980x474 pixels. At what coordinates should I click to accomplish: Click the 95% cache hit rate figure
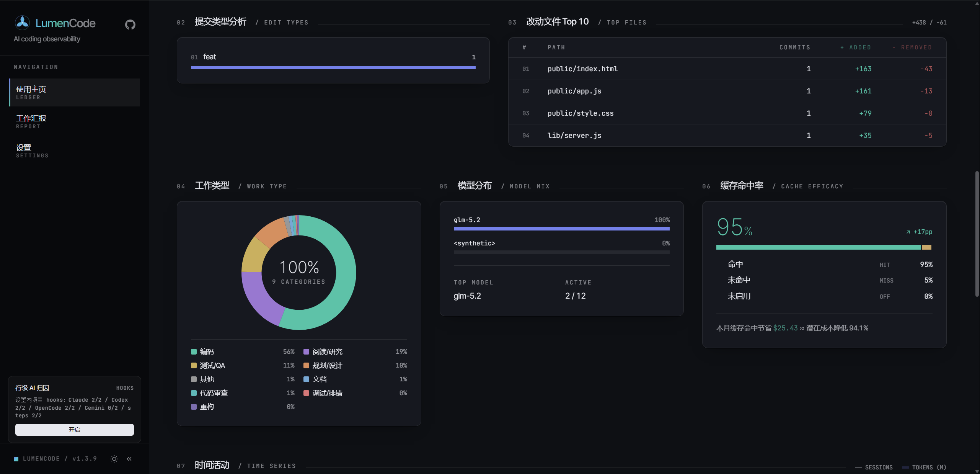(734, 227)
